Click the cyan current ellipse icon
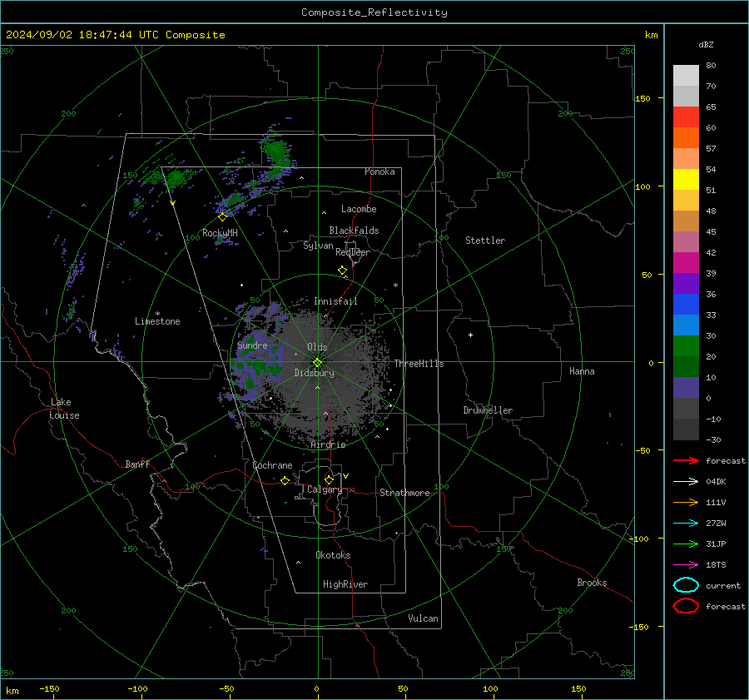 click(686, 585)
